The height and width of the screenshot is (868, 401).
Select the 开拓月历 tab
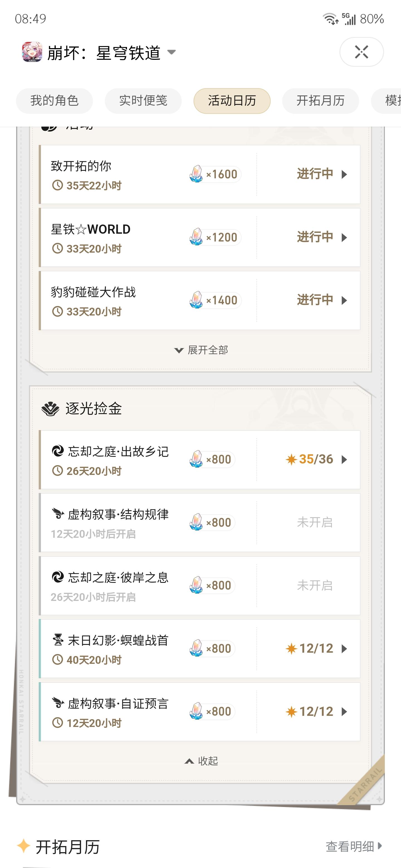click(x=321, y=101)
